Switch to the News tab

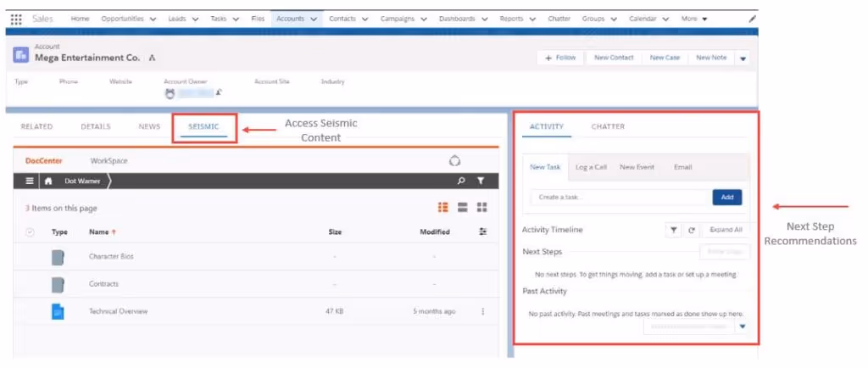[149, 126]
